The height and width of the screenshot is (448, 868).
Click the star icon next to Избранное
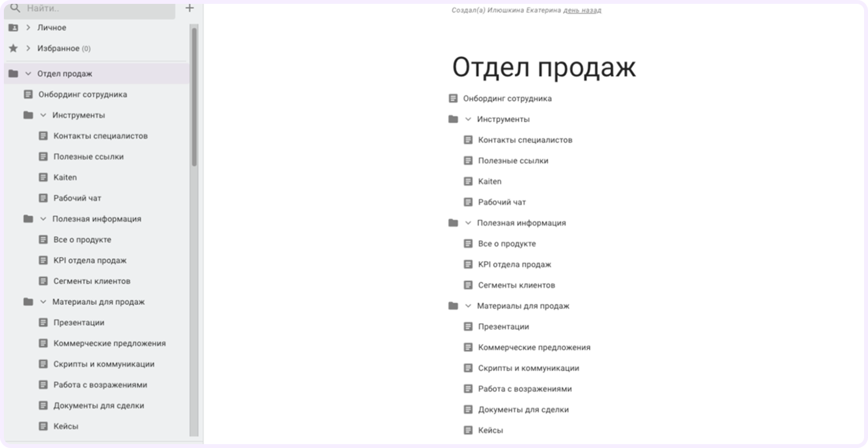click(x=13, y=49)
